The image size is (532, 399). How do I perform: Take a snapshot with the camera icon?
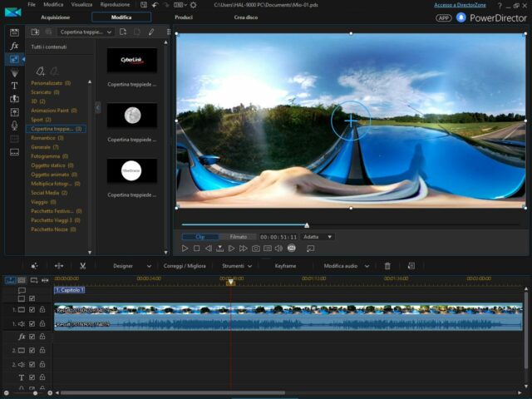point(256,249)
